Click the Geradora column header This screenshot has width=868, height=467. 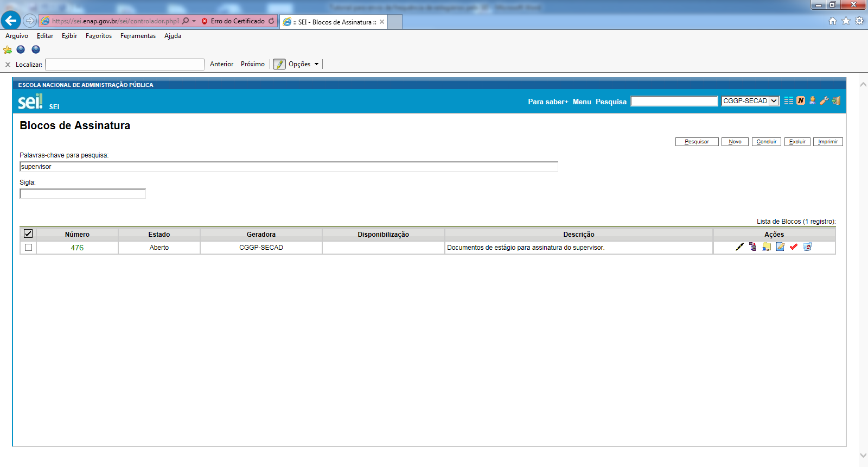coord(261,235)
